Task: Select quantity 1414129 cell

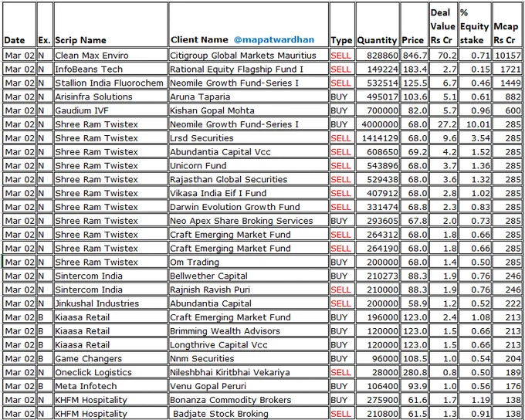Action: tap(378, 138)
